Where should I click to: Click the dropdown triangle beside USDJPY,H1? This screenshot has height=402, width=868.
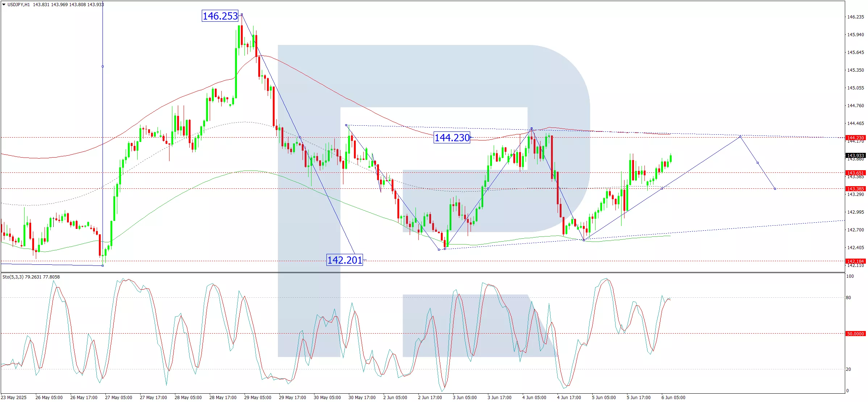click(4, 5)
